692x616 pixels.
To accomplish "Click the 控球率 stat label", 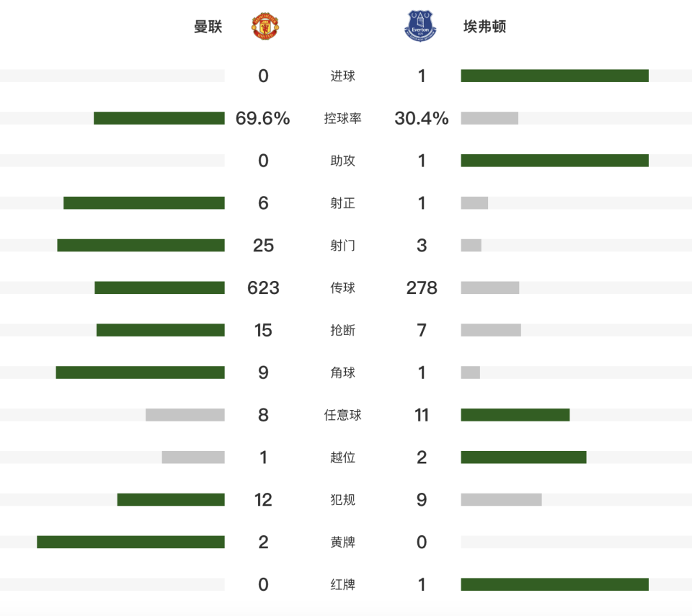I will (x=342, y=118).
